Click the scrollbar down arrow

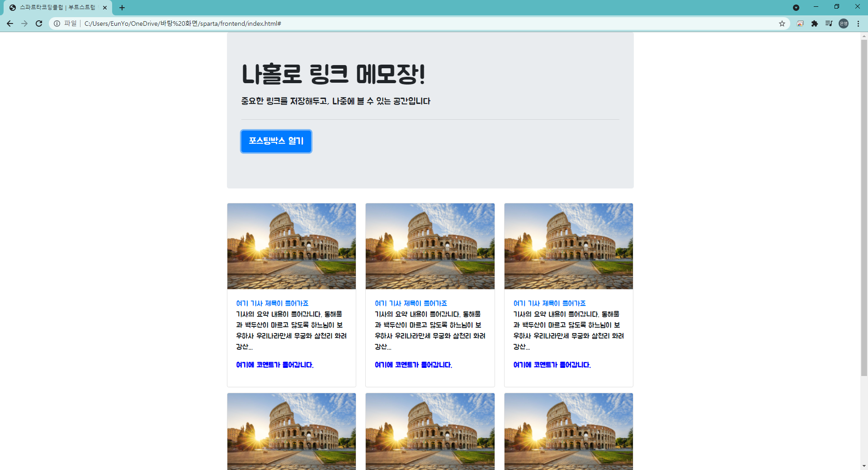click(x=864, y=466)
